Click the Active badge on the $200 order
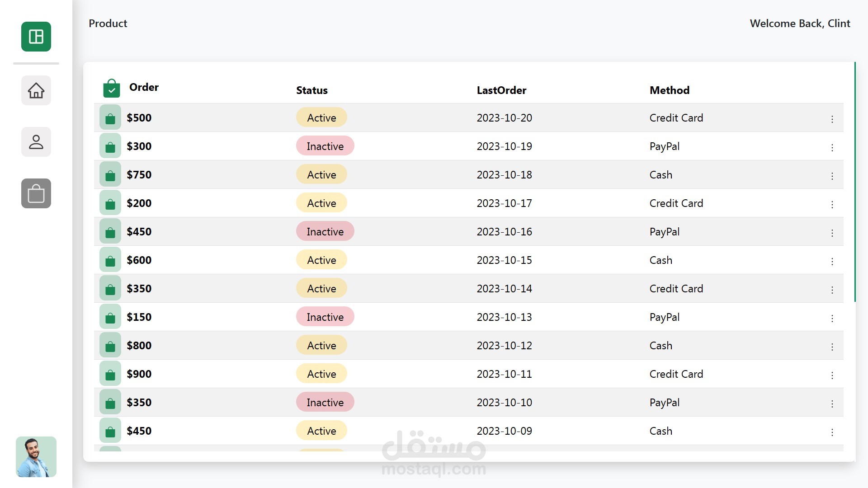The width and height of the screenshot is (868, 488). 321,203
